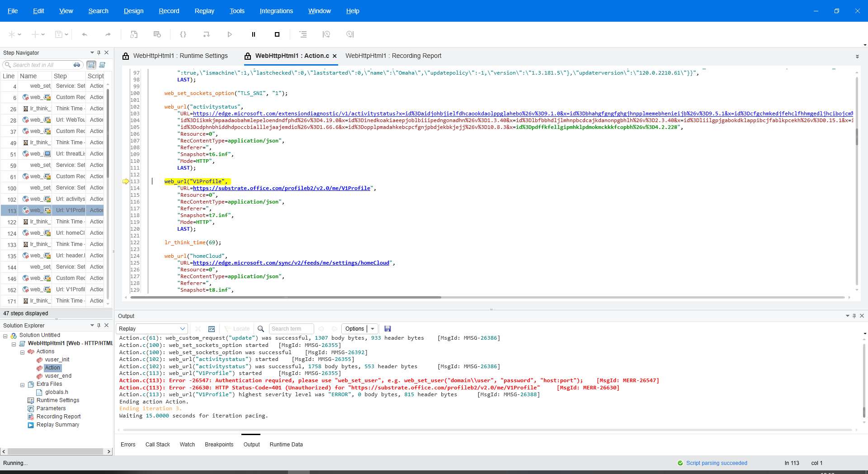The width and height of the screenshot is (868, 474).
Task: Click the run step-by-step toolbar icon
Action: pyautogui.click(x=207, y=34)
